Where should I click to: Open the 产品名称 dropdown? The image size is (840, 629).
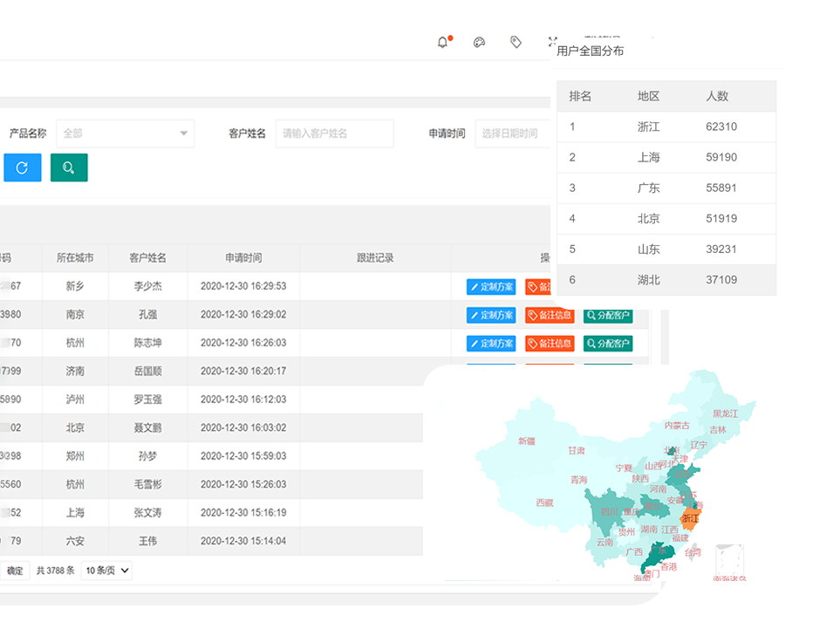point(125,133)
